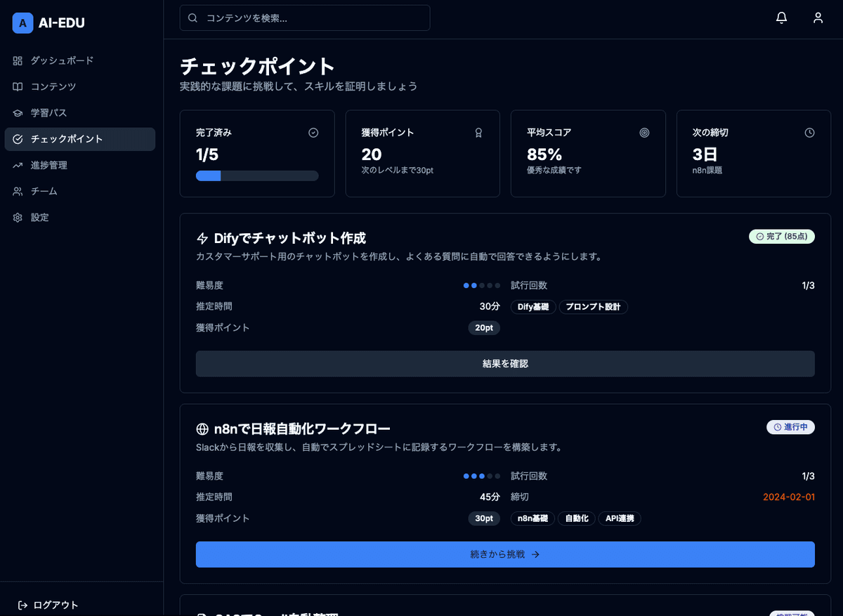Go to コンテンツ in the sidebar
Image resolution: width=843 pixels, height=616 pixels.
tap(53, 86)
